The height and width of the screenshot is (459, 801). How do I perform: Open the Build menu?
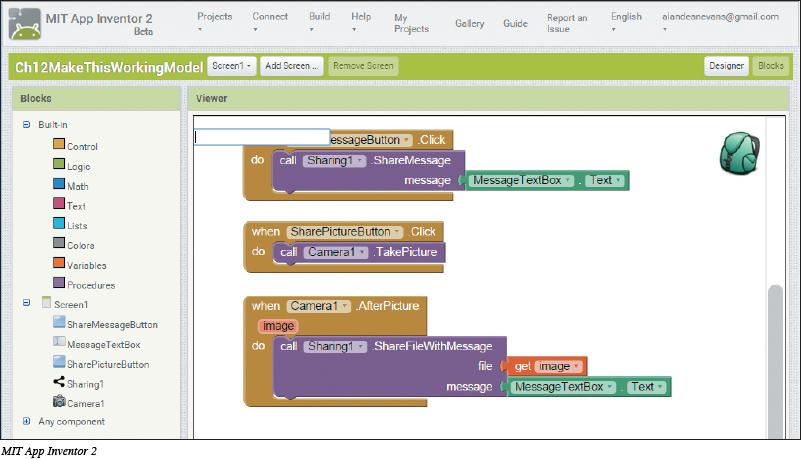(x=319, y=21)
